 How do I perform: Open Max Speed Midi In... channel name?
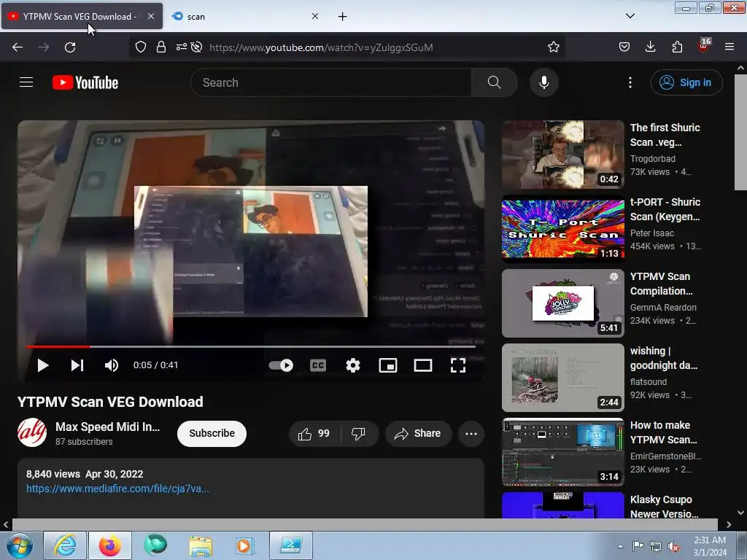108,427
